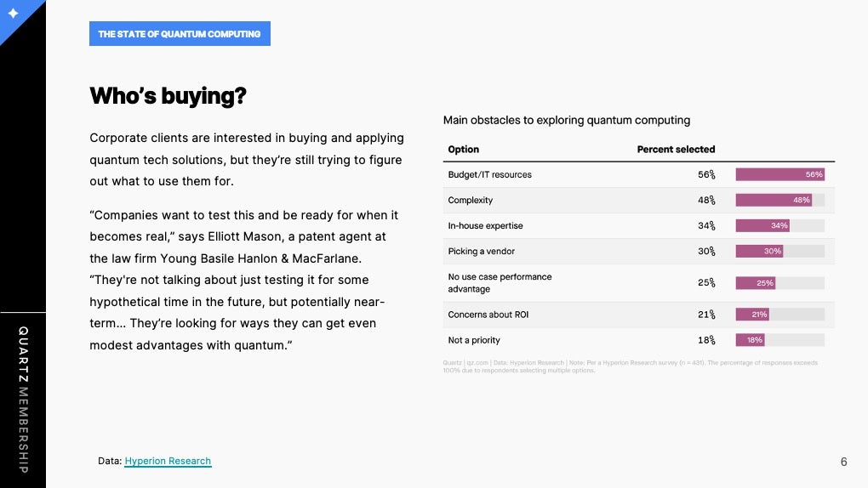Click the 'Percent selected' column header
Image resolution: width=868 pixels, height=488 pixels.
(x=676, y=150)
